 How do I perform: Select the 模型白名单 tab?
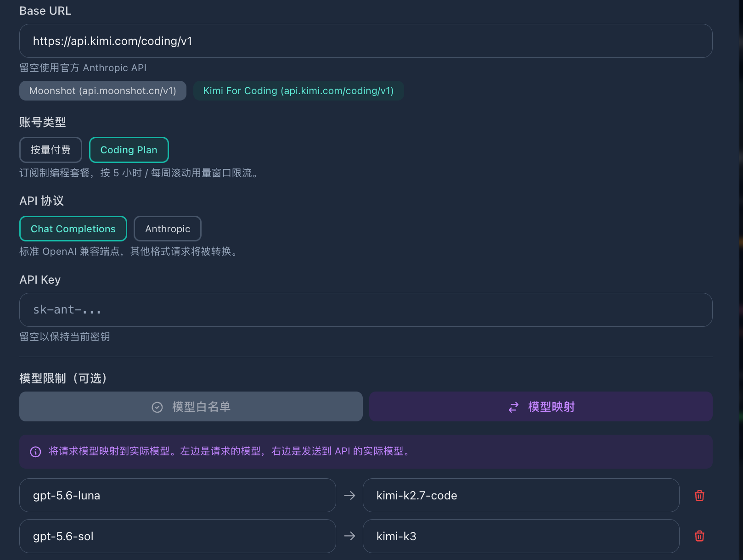[191, 407]
